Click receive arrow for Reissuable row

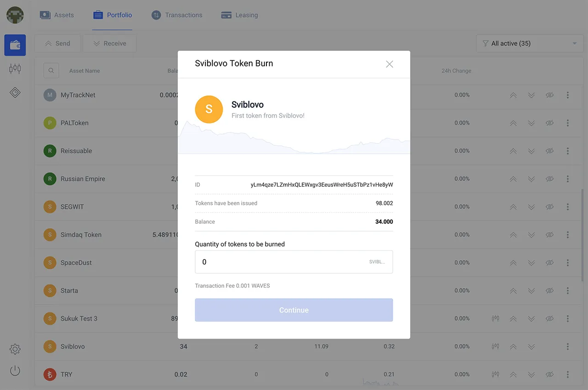click(x=531, y=151)
